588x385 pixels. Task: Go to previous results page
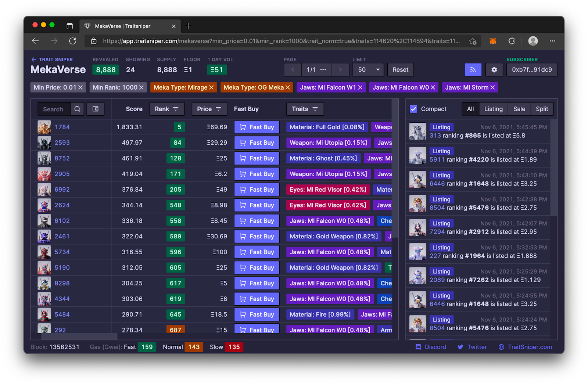coord(293,70)
